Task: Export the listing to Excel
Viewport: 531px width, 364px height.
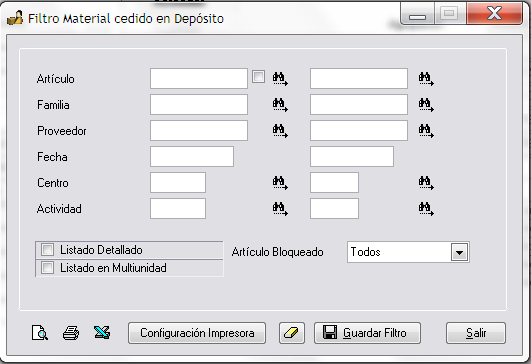Action: coord(102,333)
